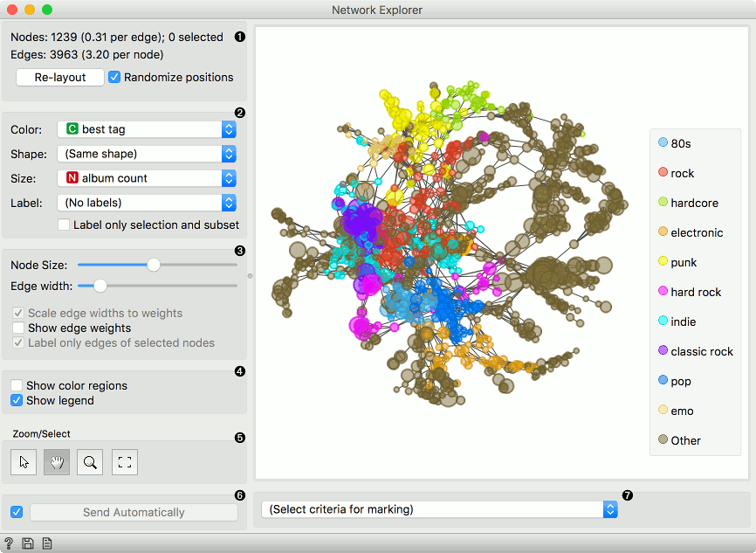Image resolution: width=756 pixels, height=553 pixels.
Task: Click the hardcore green legend swatch
Action: (663, 202)
